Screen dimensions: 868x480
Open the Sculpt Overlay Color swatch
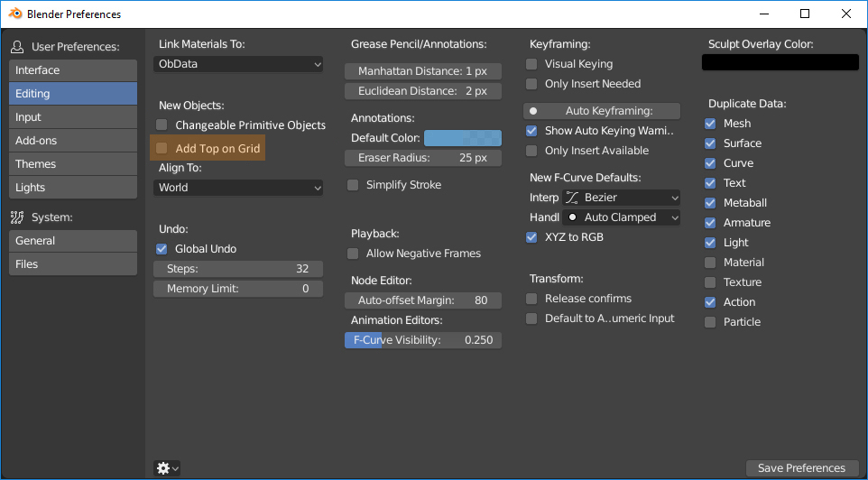780,62
